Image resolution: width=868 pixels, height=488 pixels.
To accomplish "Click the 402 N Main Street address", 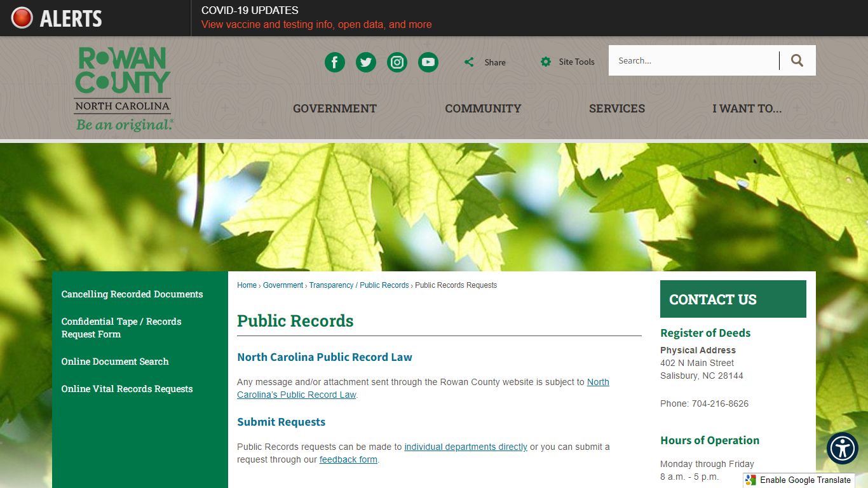I will [x=697, y=363].
